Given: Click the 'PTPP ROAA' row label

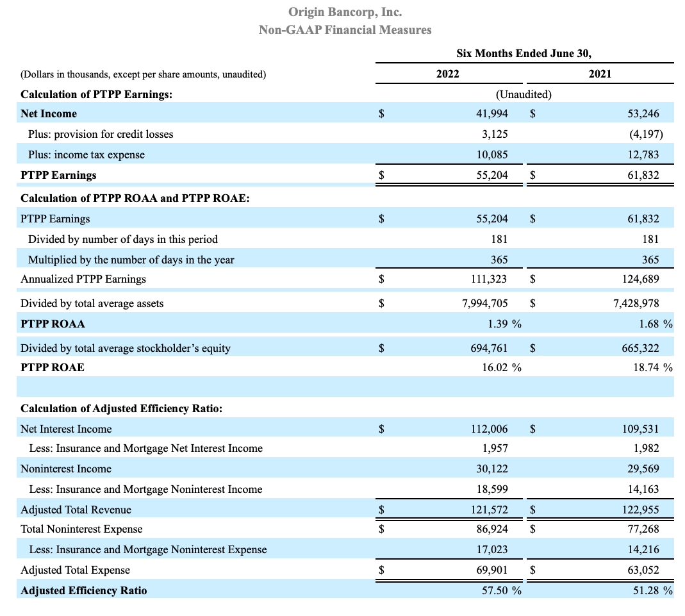Looking at the screenshot, I should point(53,324).
